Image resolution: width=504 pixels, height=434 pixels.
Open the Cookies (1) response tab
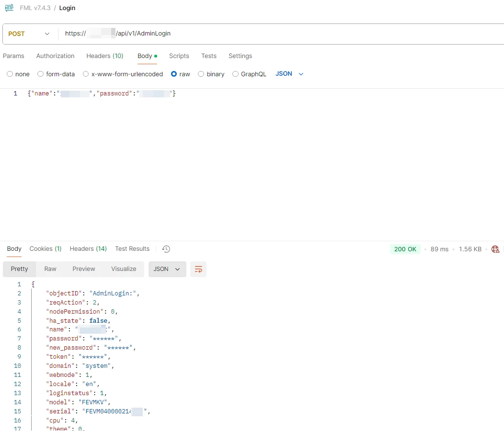pos(46,249)
